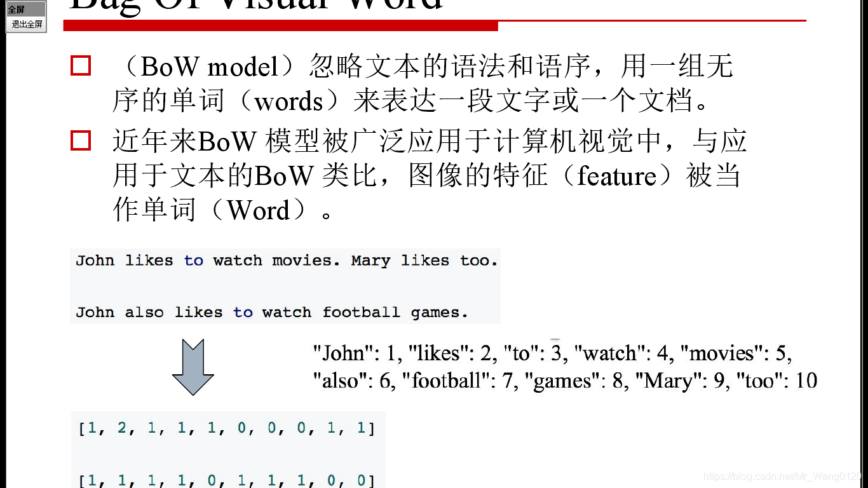The height and width of the screenshot is (488, 868).
Task: Click the sentence "John likes to watch movies. Mary likes too."
Action: point(287,261)
